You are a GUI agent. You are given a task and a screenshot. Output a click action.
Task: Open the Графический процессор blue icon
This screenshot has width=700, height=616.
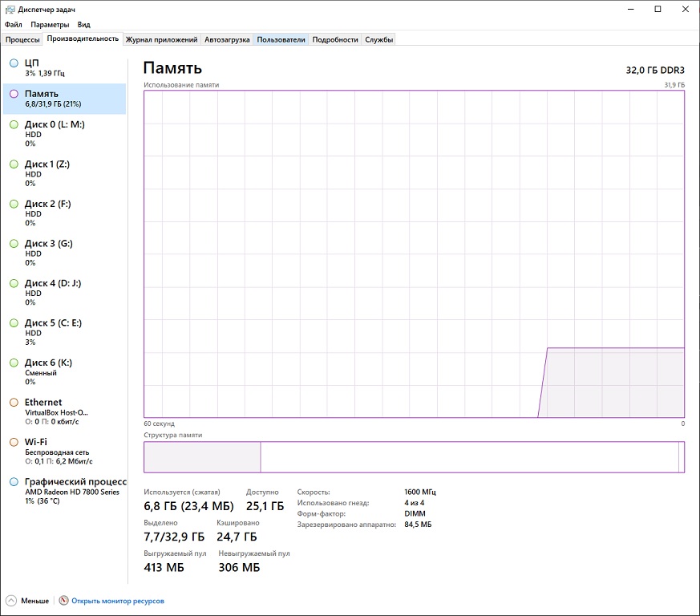pos(14,481)
